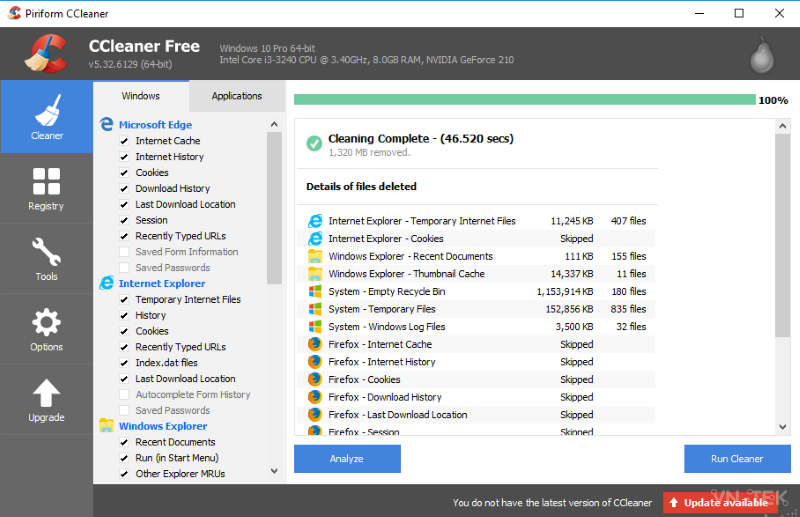800x517 pixels.
Task: Toggle Run (in Start Menu) checkbox
Action: click(x=124, y=458)
